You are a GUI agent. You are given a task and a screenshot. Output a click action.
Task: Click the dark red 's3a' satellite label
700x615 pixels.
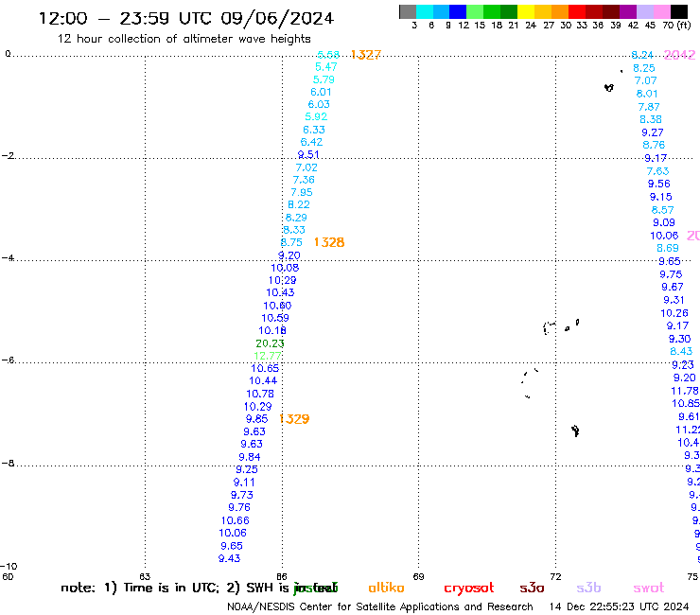tap(532, 588)
